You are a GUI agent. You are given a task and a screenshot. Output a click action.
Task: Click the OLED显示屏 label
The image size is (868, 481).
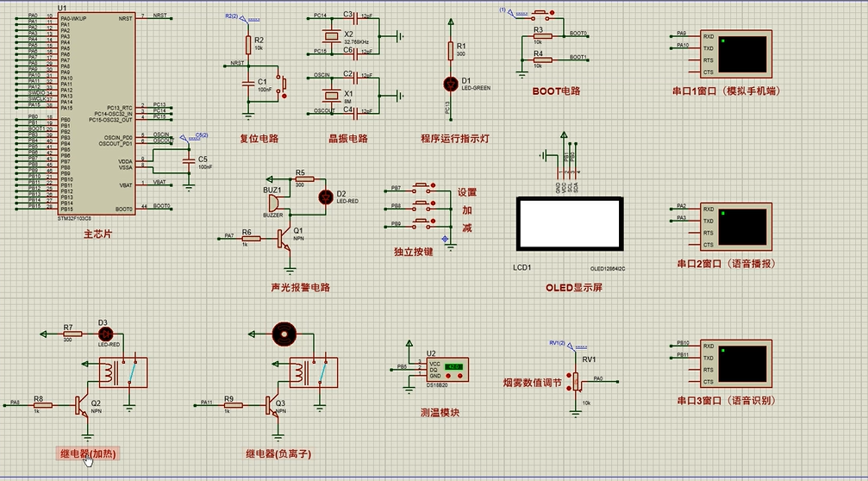(574, 288)
